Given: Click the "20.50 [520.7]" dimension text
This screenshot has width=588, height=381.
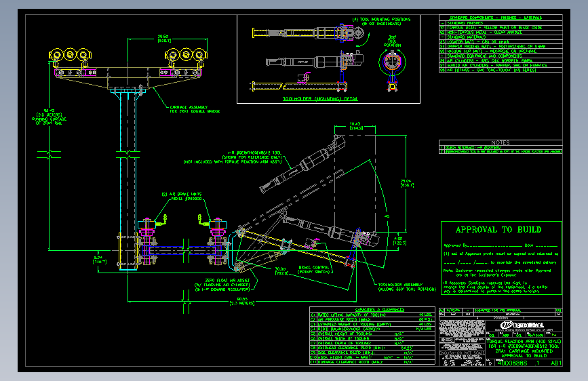Looking at the screenshot, I should click(x=163, y=39).
